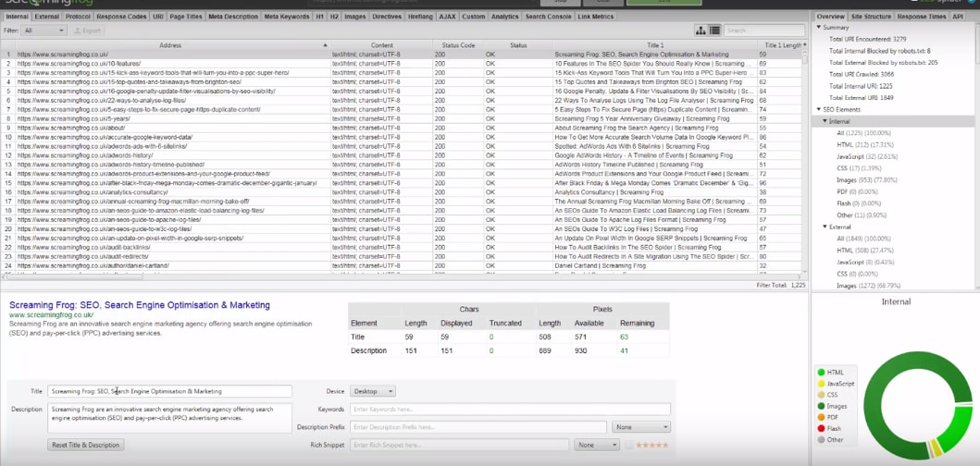Open the Meta Keywords tab
Screen dimensions: 980x466
(286, 17)
